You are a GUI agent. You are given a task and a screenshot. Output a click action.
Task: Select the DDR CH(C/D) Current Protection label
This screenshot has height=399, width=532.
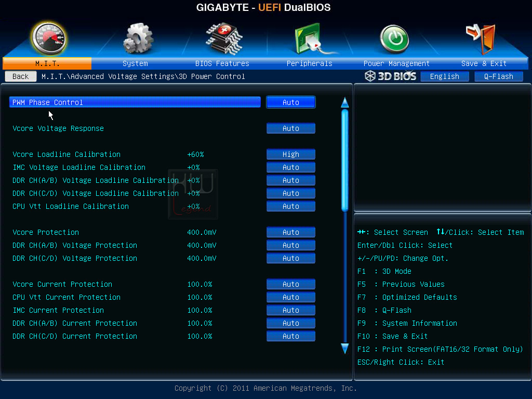[75, 336]
